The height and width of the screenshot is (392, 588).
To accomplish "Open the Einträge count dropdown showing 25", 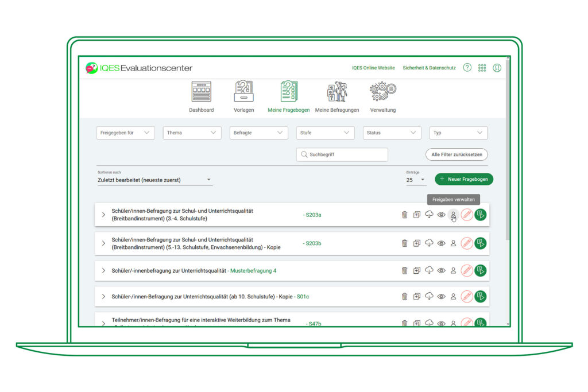I will coord(415,180).
